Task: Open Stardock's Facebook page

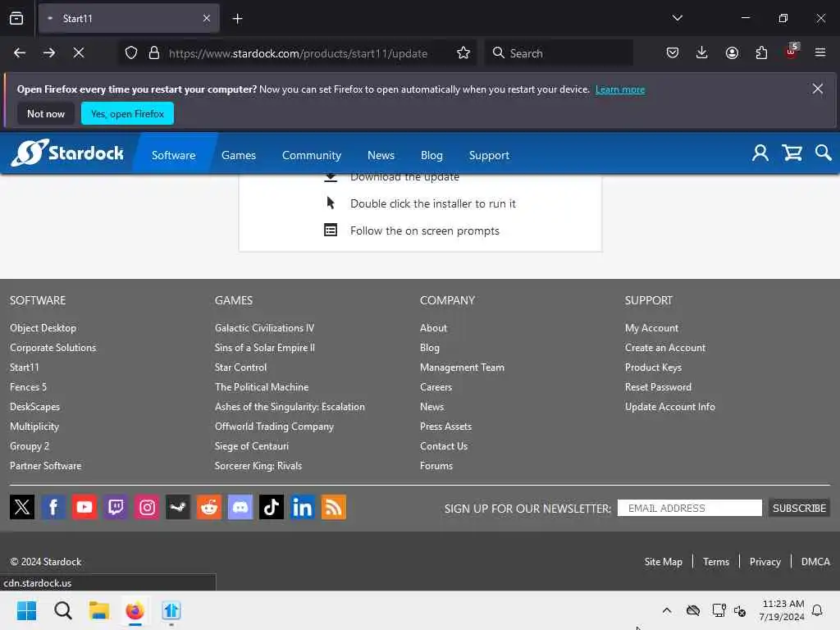Action: click(x=53, y=507)
